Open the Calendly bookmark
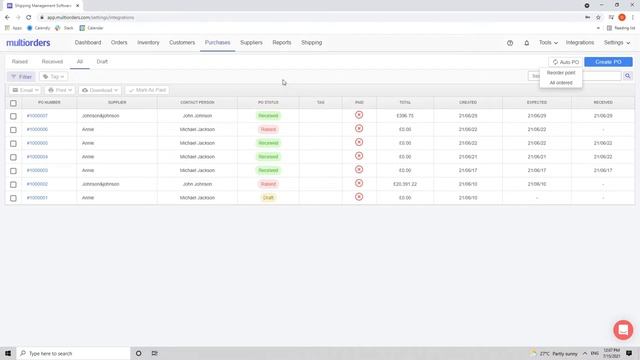Viewport: 640px width, 360px height. [38, 28]
